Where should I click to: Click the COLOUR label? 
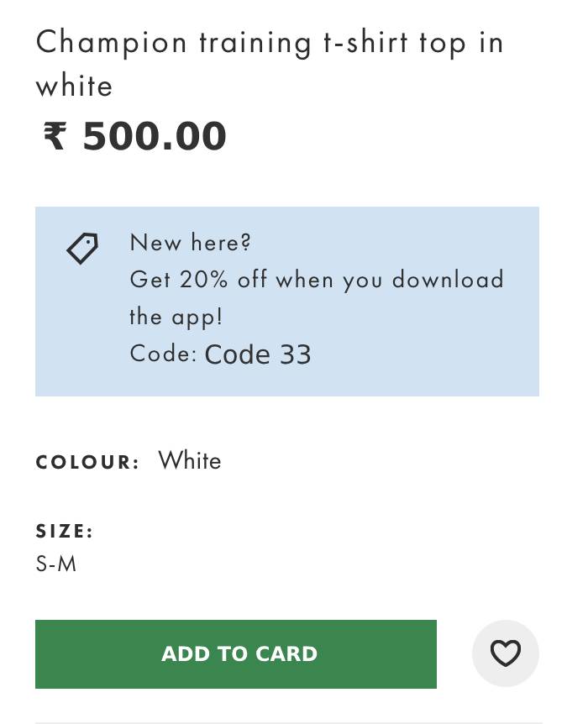coord(87,462)
